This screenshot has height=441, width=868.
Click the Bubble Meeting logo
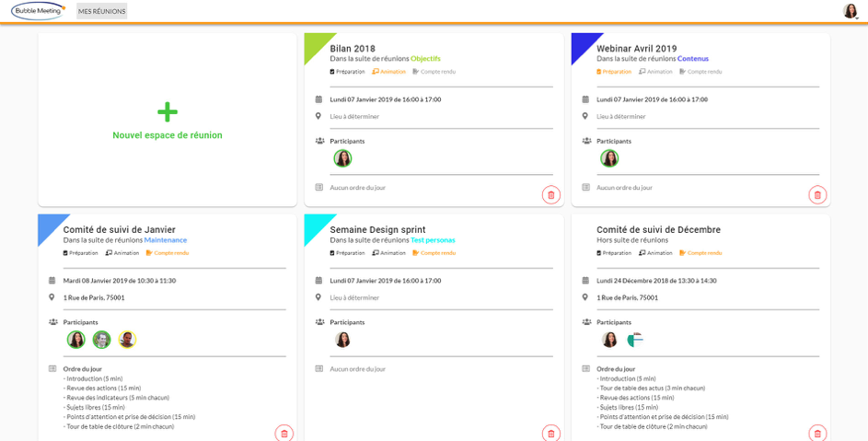(x=38, y=11)
